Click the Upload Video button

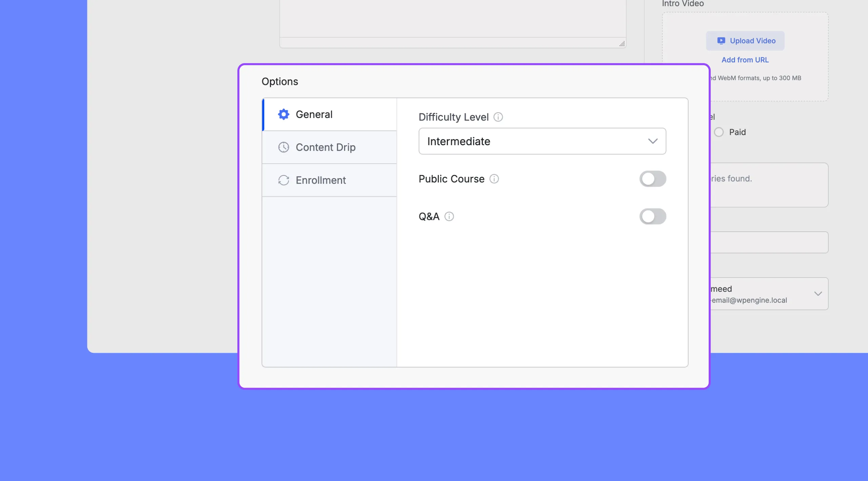pos(745,41)
